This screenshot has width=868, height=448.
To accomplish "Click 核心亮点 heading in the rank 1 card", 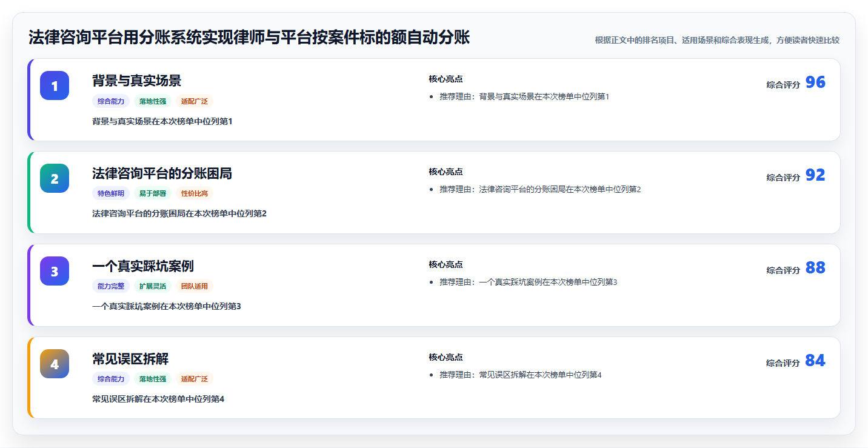I will pos(446,79).
